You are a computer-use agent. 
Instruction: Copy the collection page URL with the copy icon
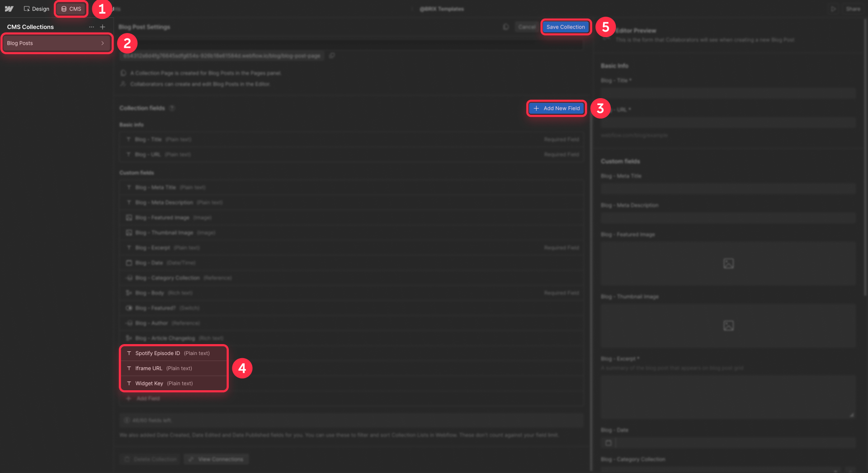pyautogui.click(x=332, y=56)
